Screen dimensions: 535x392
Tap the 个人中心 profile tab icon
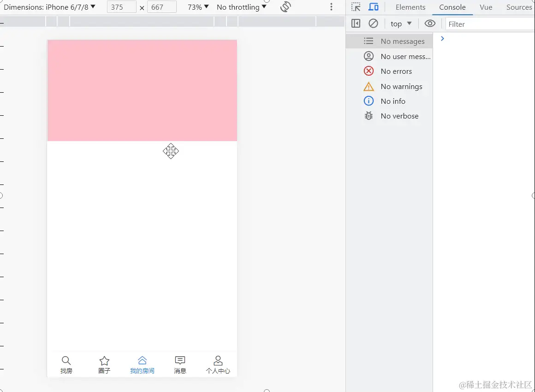click(218, 360)
